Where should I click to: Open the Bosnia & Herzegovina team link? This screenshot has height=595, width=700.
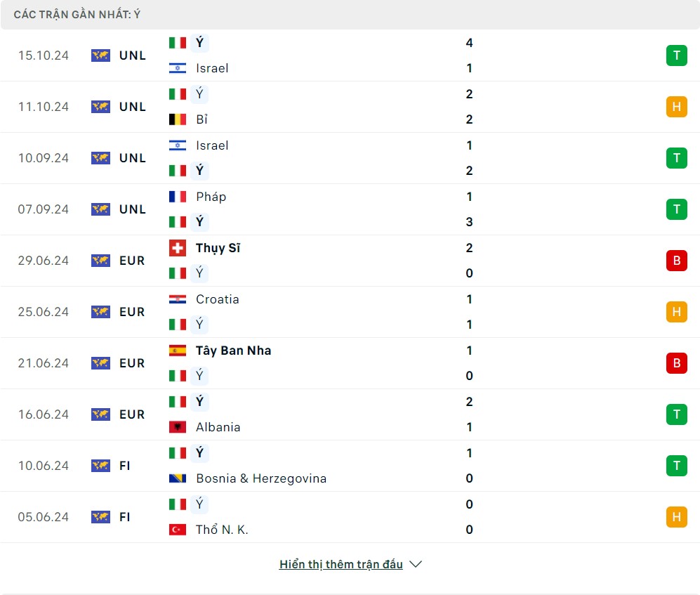pyautogui.click(x=261, y=478)
